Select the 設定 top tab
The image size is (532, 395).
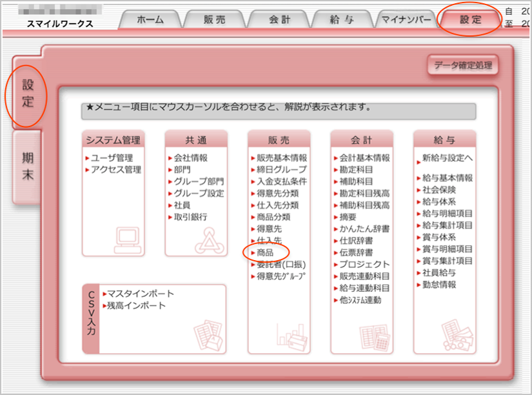[x=471, y=19]
